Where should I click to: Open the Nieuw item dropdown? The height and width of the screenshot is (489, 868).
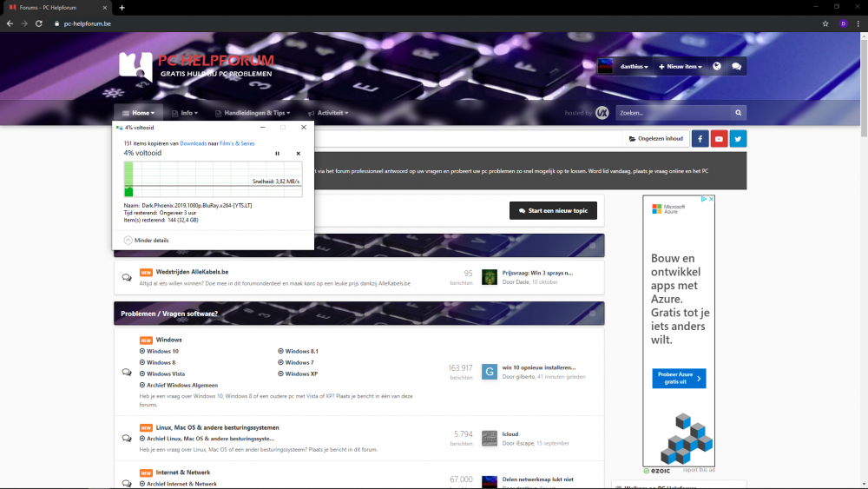point(680,67)
